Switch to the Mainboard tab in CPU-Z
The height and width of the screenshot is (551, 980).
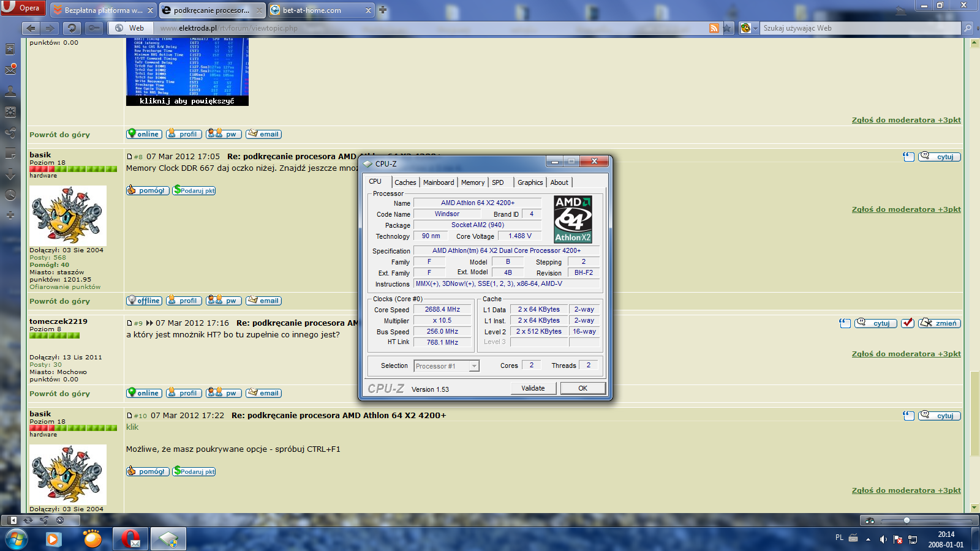click(x=439, y=182)
